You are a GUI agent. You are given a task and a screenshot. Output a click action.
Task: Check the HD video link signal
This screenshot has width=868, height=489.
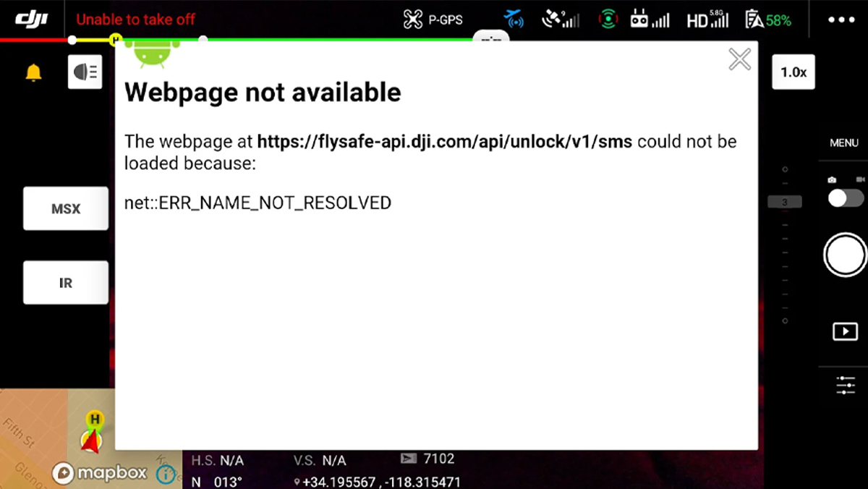point(707,20)
